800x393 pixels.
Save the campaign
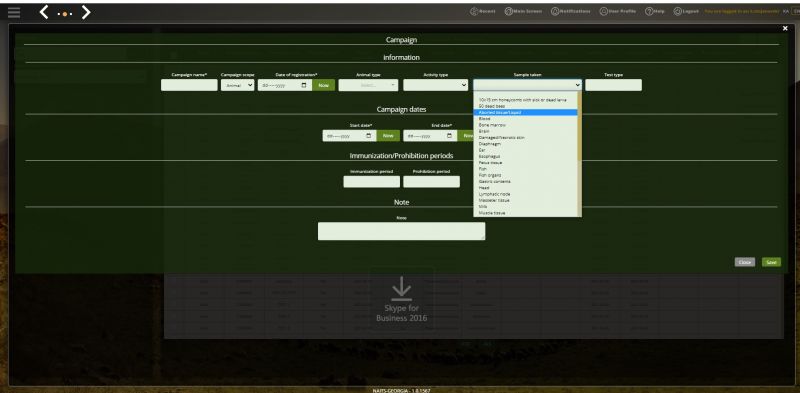(771, 262)
